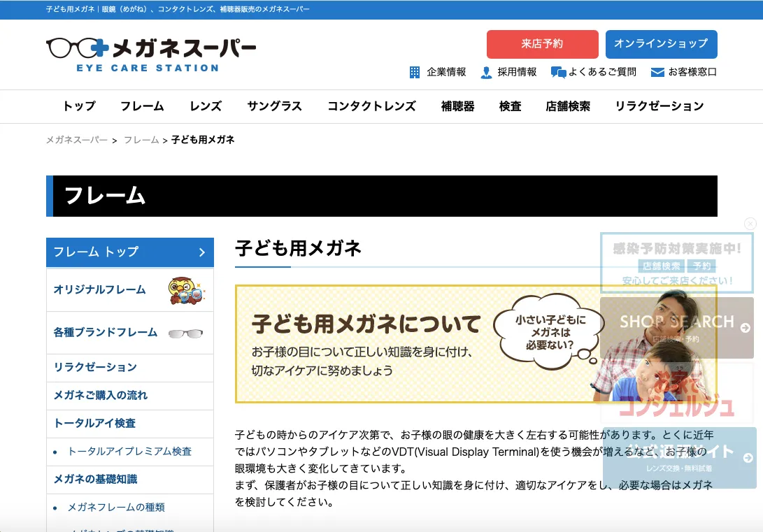Open the 企業情報 link
763x532 pixels.
click(x=446, y=72)
